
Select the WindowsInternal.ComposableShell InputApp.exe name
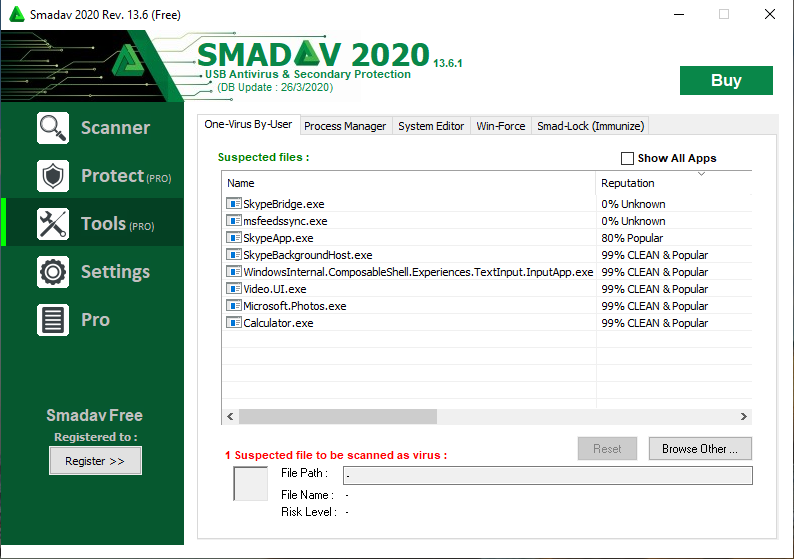pyautogui.click(x=418, y=272)
